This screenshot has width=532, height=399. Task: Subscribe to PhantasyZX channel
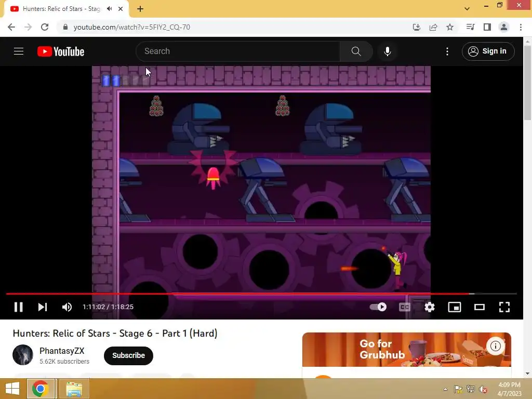click(x=129, y=355)
